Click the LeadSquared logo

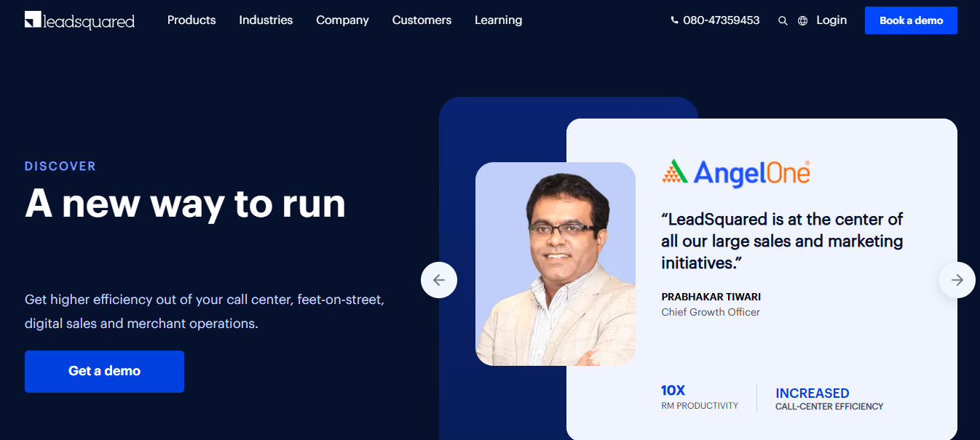tap(79, 20)
